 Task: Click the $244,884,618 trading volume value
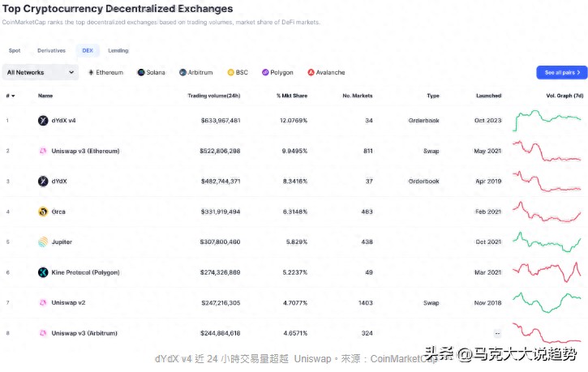pos(220,333)
